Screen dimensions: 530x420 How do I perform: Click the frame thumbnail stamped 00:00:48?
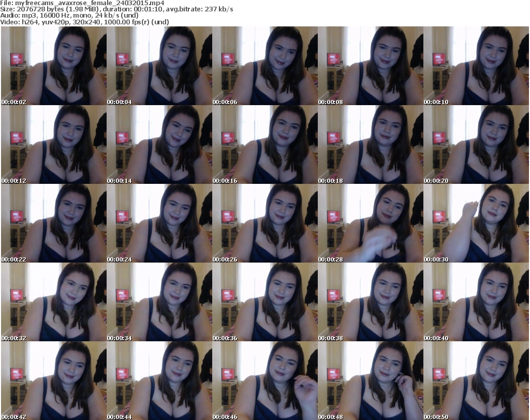[x=371, y=381]
